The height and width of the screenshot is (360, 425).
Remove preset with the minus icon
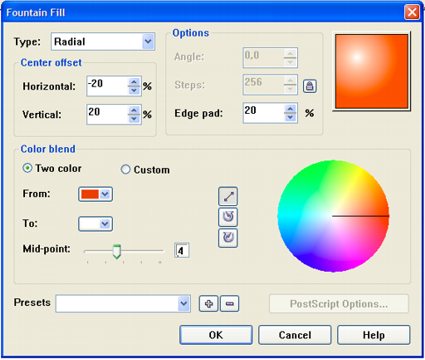point(230,304)
